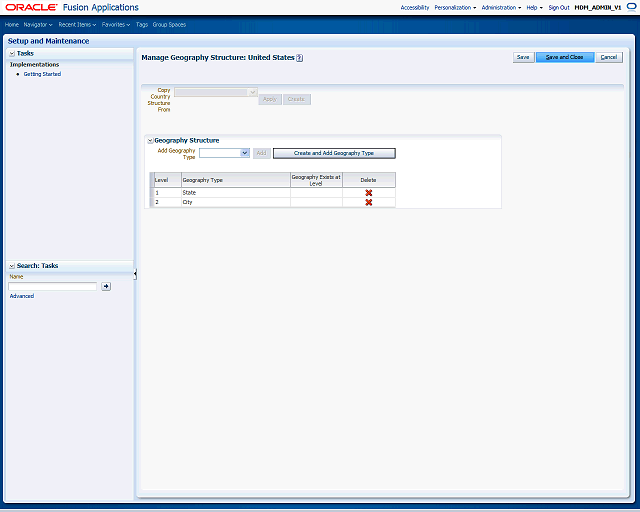Run task search arrow button
Viewport: 640px width, 512px height.
pos(106,286)
